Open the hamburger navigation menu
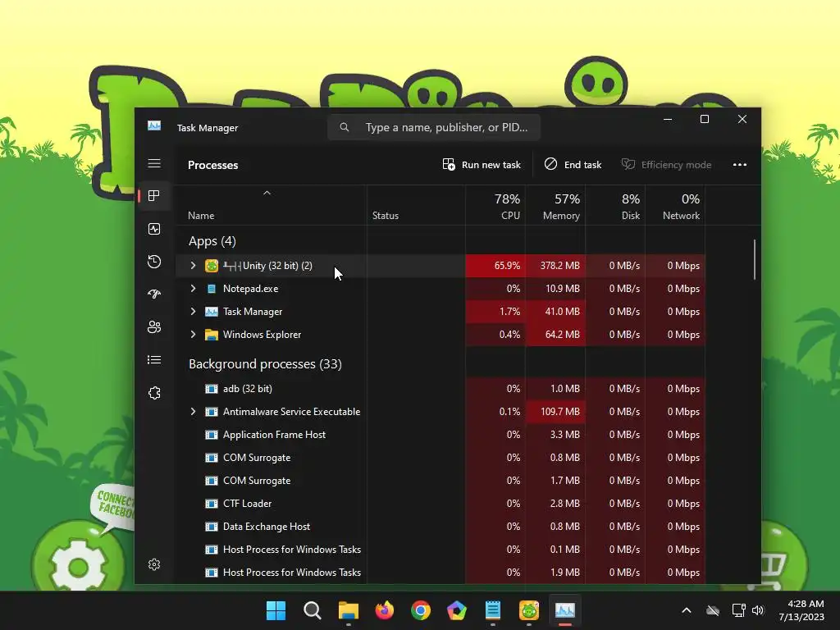Image resolution: width=840 pixels, height=630 pixels. point(154,163)
